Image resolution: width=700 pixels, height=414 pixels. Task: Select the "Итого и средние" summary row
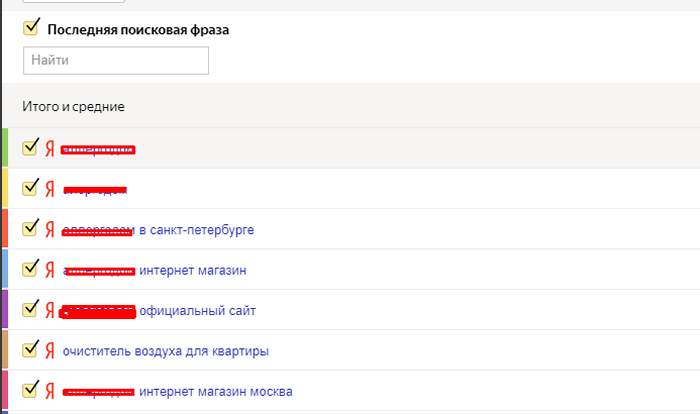pos(73,106)
